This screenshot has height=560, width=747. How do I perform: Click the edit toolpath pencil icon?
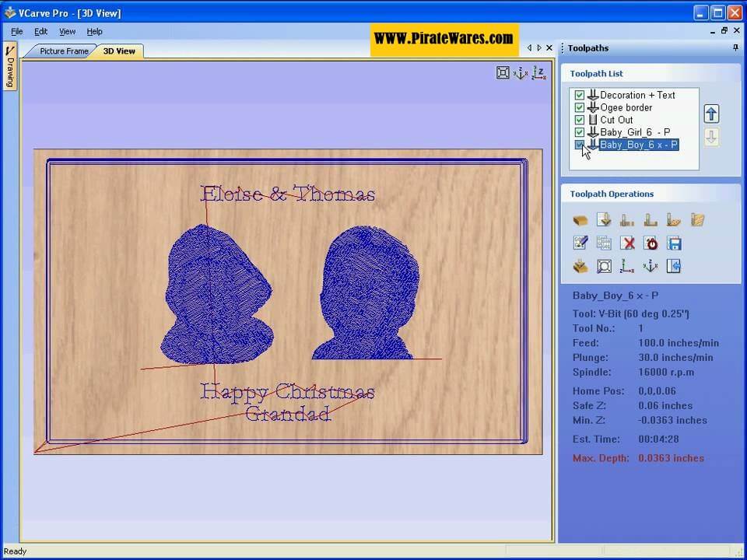pyautogui.click(x=580, y=243)
